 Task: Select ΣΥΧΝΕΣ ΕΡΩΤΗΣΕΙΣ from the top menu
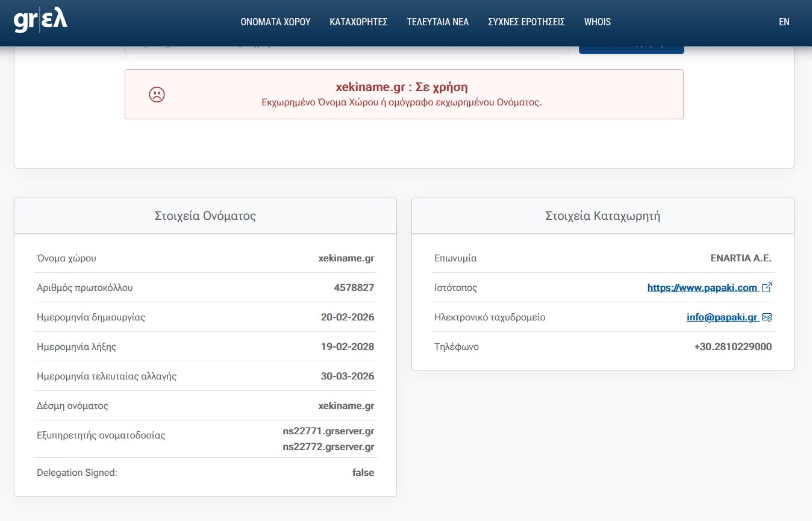click(526, 22)
